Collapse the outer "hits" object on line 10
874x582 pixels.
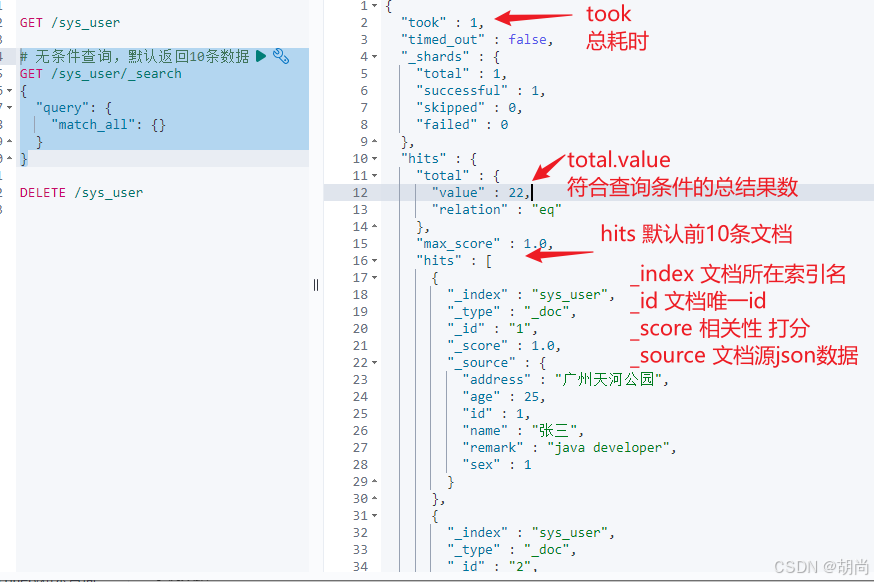[x=375, y=159]
